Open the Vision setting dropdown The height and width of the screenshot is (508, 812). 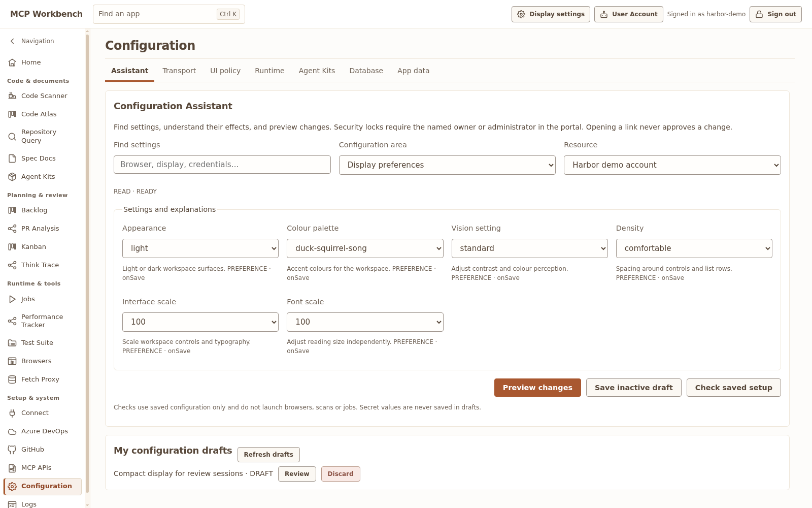[529, 248]
